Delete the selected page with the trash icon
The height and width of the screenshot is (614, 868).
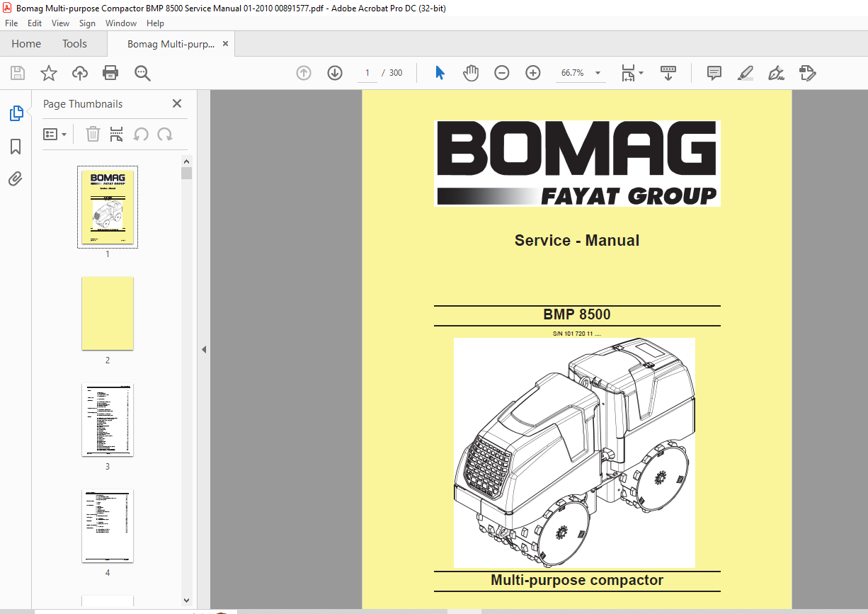pyautogui.click(x=93, y=134)
